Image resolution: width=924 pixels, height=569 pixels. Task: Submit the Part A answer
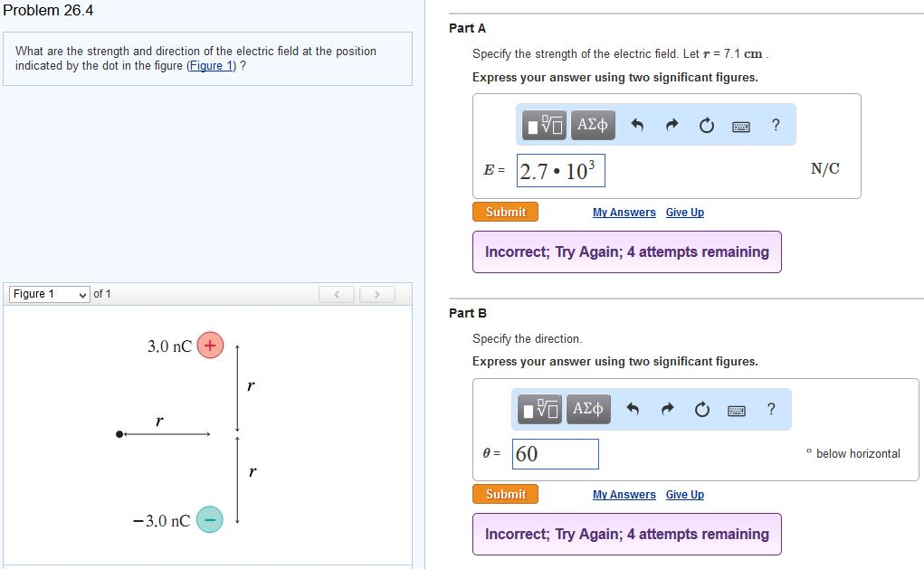pyautogui.click(x=505, y=212)
